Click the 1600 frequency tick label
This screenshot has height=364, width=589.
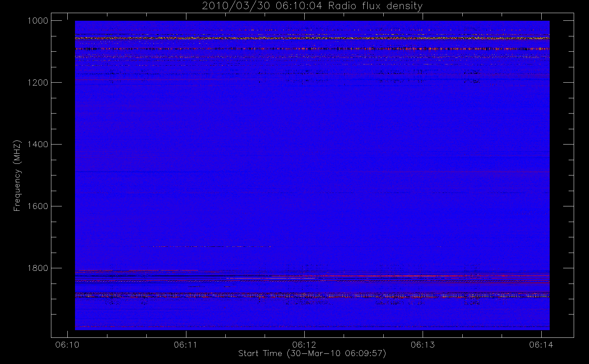pyautogui.click(x=38, y=206)
